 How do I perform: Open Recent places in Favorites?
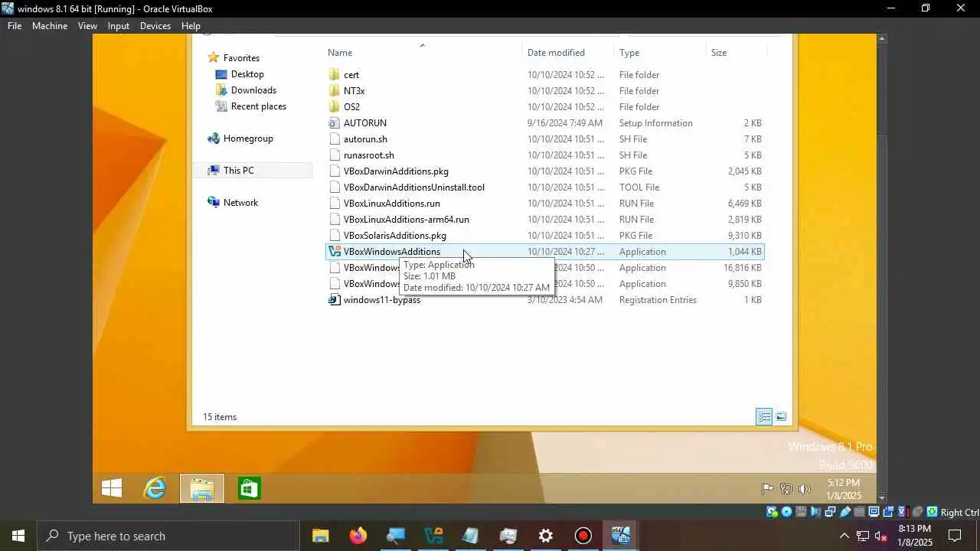(259, 106)
